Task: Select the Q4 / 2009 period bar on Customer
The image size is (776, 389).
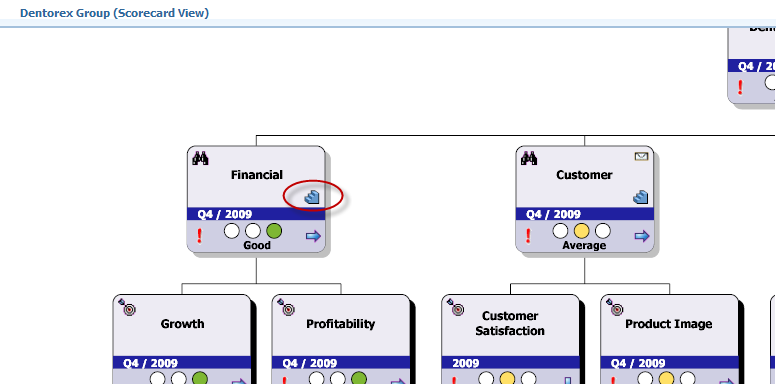Action: click(x=584, y=214)
